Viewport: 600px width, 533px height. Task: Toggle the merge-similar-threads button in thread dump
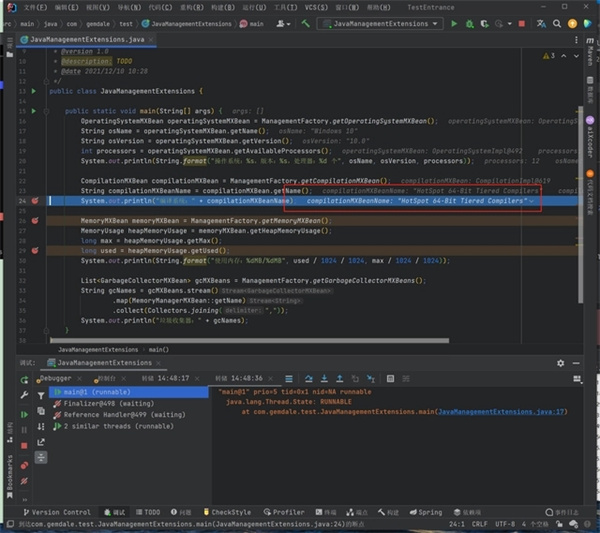[41, 457]
